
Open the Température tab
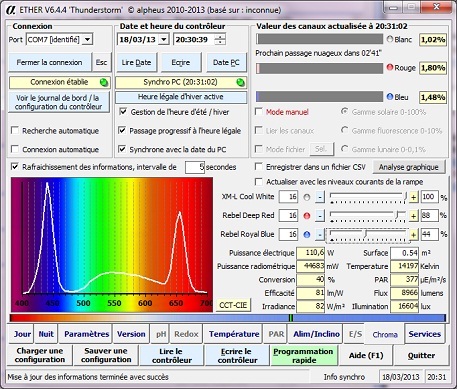(234, 334)
